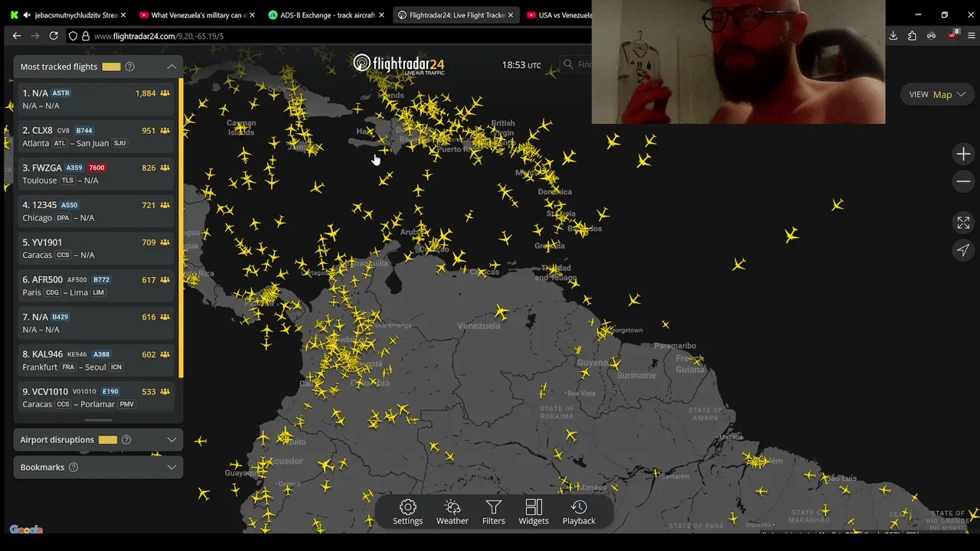Expand the Bookmarks section
Viewport: 980px width, 551px height.
click(171, 468)
